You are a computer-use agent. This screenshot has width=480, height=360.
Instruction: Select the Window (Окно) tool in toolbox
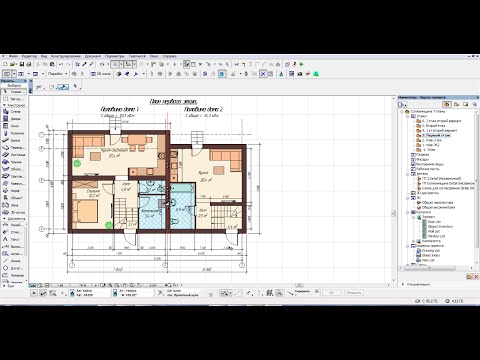[13, 126]
